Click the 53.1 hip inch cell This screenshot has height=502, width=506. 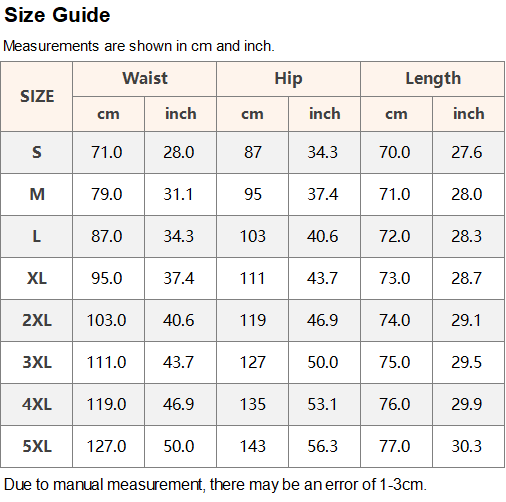(322, 404)
